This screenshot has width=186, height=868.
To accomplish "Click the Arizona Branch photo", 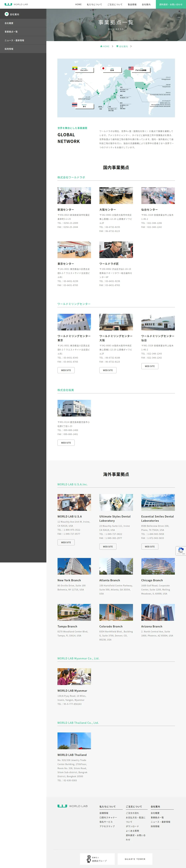I will [x=158, y=612].
